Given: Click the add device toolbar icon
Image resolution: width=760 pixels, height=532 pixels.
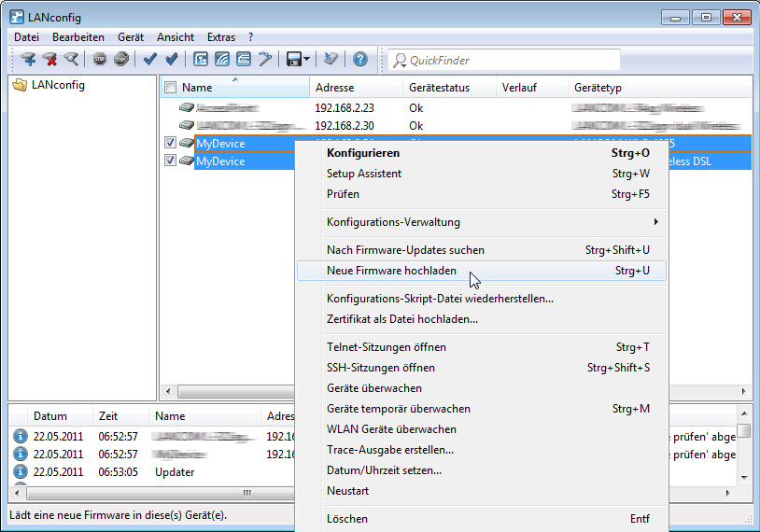Looking at the screenshot, I should 29,60.
